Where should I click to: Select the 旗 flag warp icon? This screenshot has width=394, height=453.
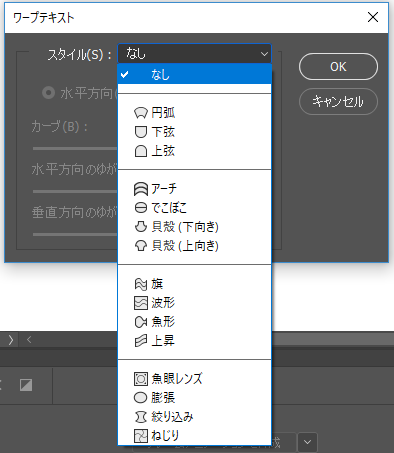click(141, 284)
